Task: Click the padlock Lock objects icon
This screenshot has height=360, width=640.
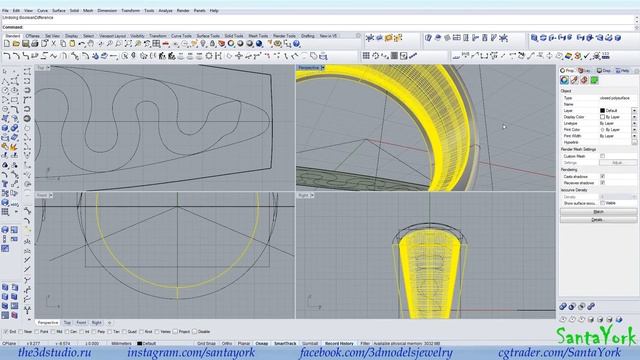Action: (212, 44)
